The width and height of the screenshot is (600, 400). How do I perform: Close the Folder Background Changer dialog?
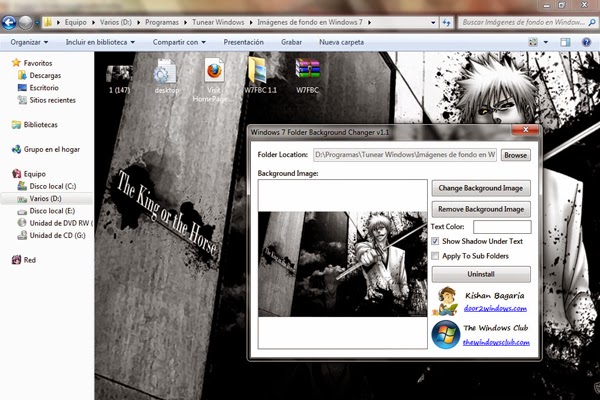[525, 130]
